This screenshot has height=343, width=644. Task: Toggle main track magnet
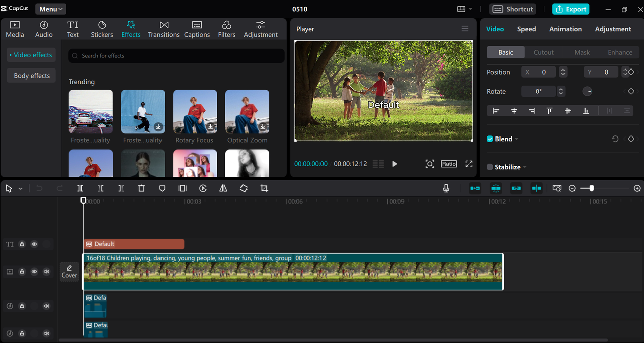point(475,188)
